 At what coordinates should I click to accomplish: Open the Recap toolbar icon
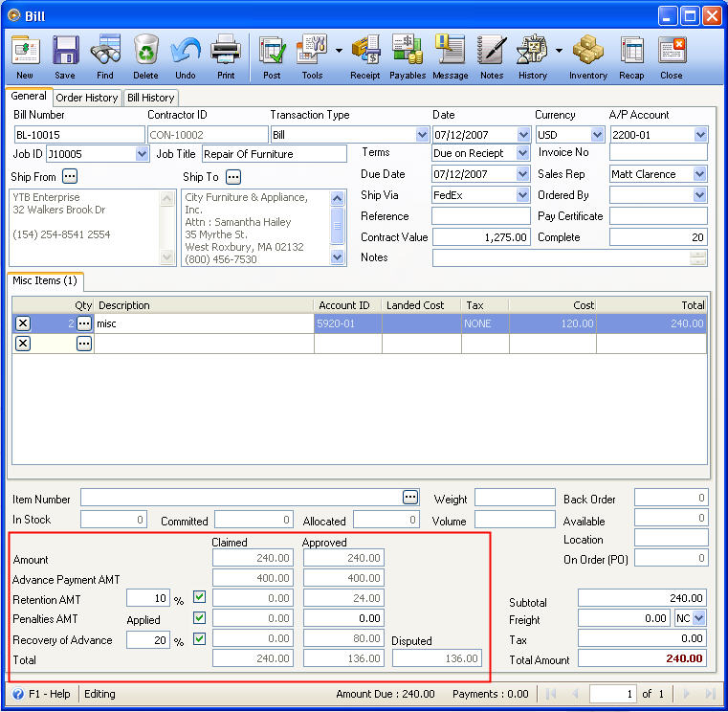(x=631, y=56)
